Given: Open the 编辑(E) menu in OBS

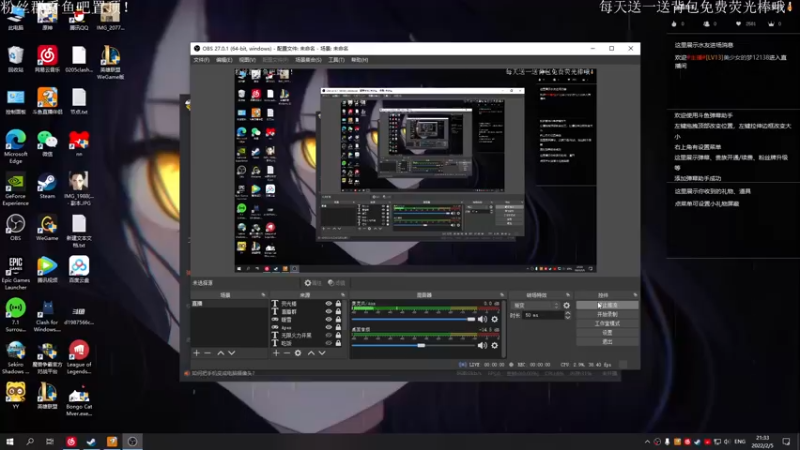Looking at the screenshot, I should (x=224, y=60).
